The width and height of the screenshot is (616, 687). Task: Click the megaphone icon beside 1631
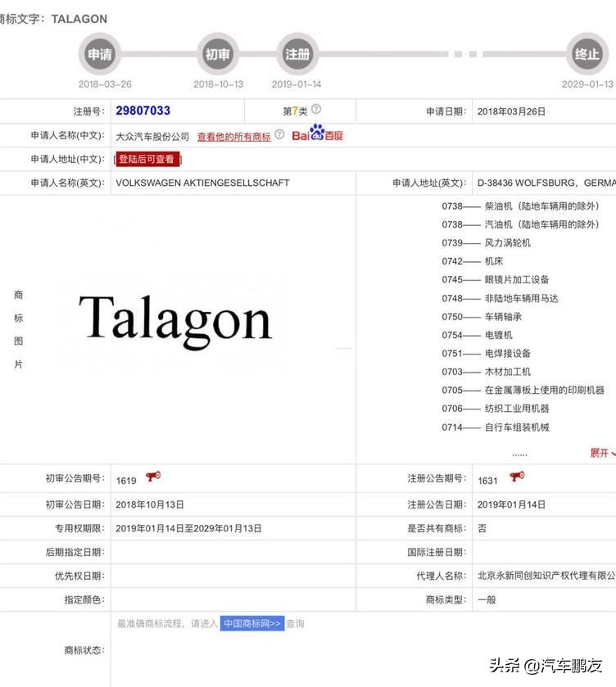517,477
